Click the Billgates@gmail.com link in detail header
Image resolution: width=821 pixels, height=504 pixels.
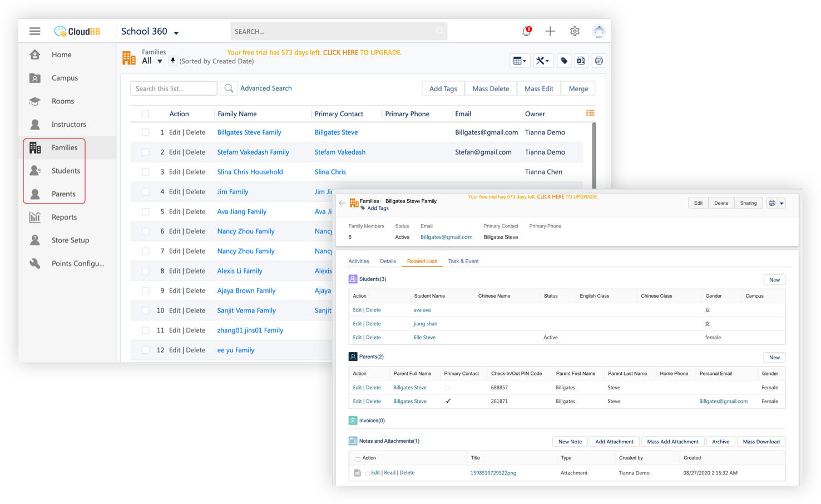tap(446, 237)
